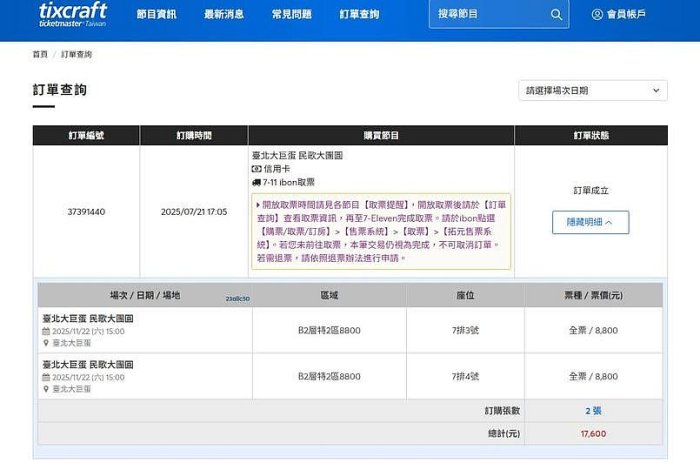Select 訂單查詢 in the top navigation
The width and height of the screenshot is (700, 470).
(359, 14)
